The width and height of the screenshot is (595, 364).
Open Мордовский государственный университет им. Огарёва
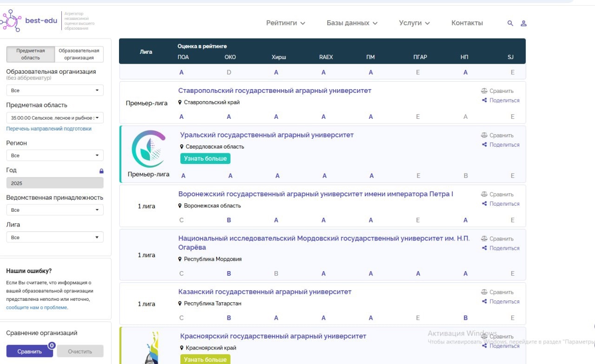(324, 243)
